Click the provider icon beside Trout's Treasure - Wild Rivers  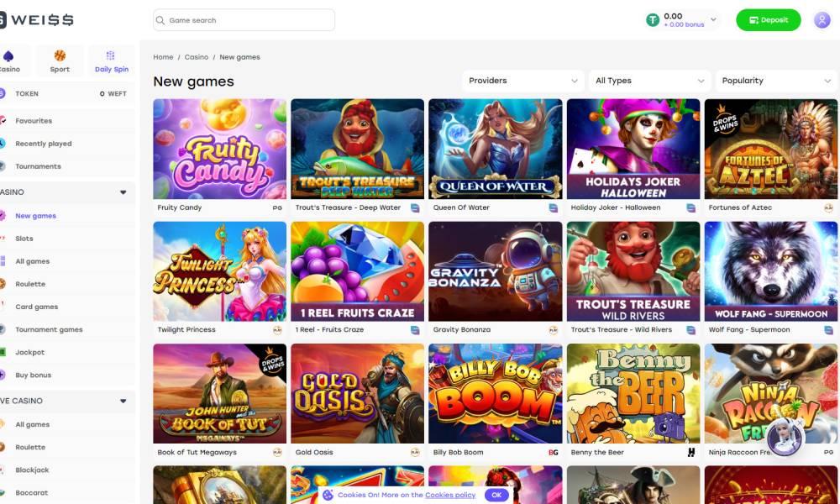(x=691, y=330)
